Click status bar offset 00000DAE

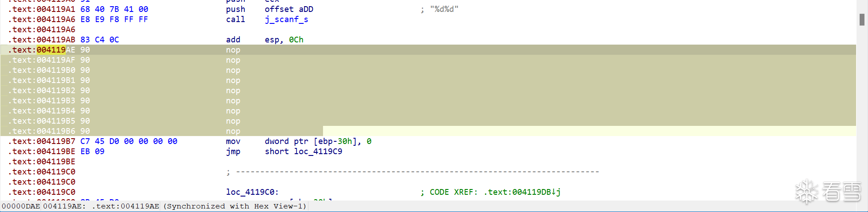[21, 206]
